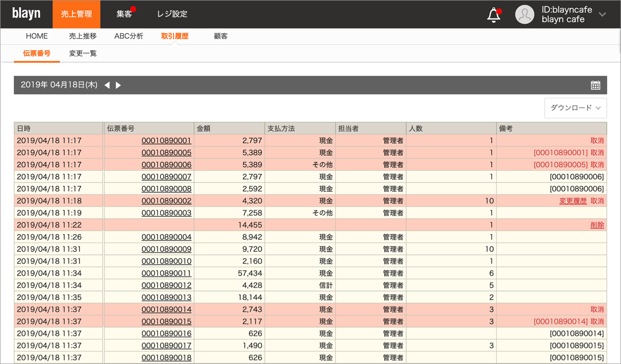Click the user avatar icon
621x364 pixels.
pos(525,14)
